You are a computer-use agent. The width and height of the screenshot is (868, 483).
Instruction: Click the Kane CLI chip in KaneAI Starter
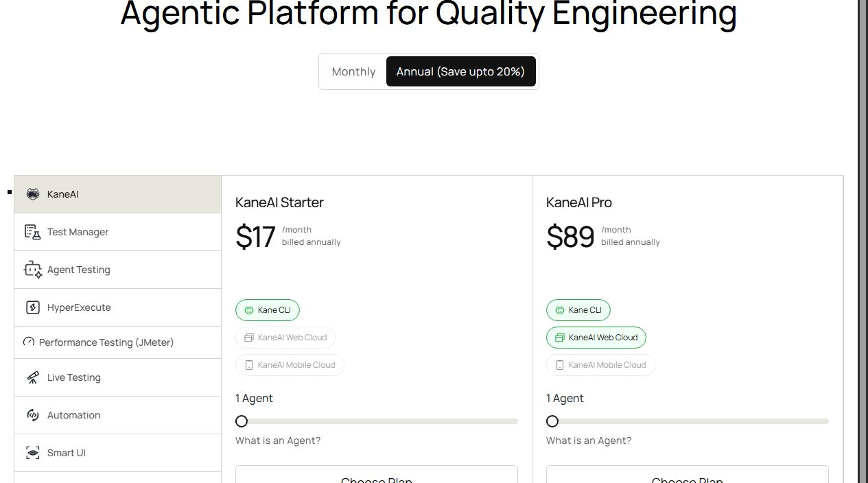268,310
